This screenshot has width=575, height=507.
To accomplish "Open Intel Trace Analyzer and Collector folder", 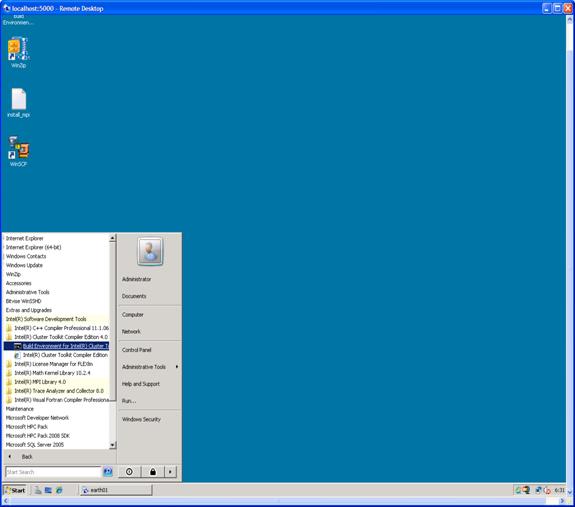I will pos(55,391).
